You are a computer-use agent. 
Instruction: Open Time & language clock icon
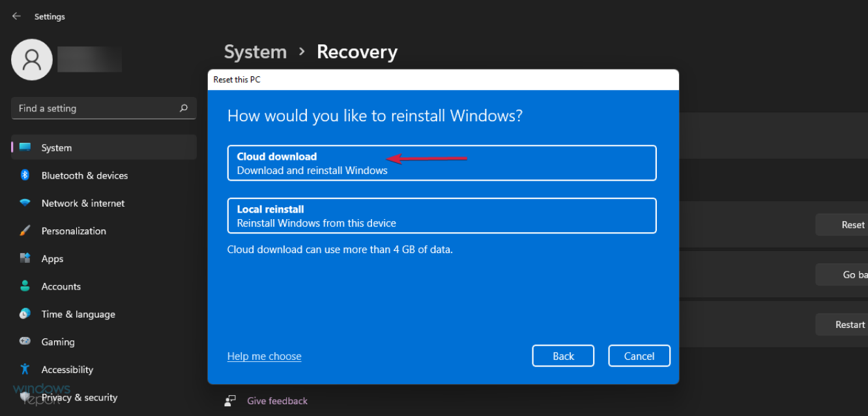pyautogui.click(x=25, y=314)
